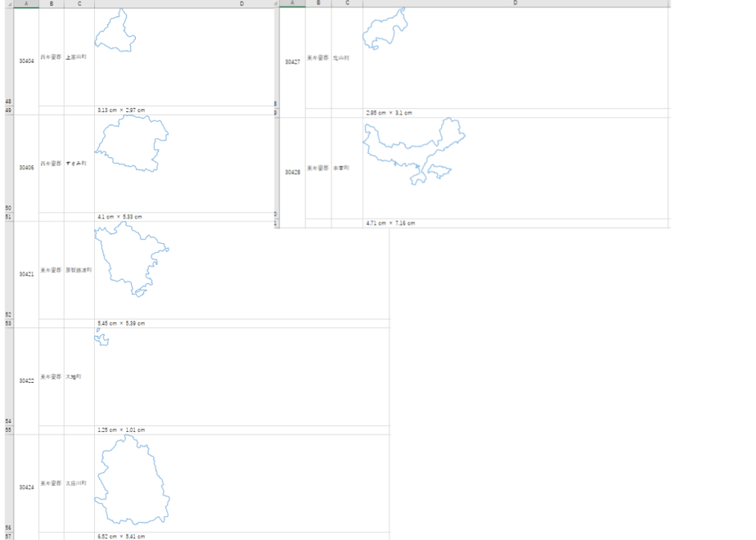This screenshot has width=756, height=540.
Task: Click the size text '5.45 cm × 5.39 cm'
Action: coord(121,323)
